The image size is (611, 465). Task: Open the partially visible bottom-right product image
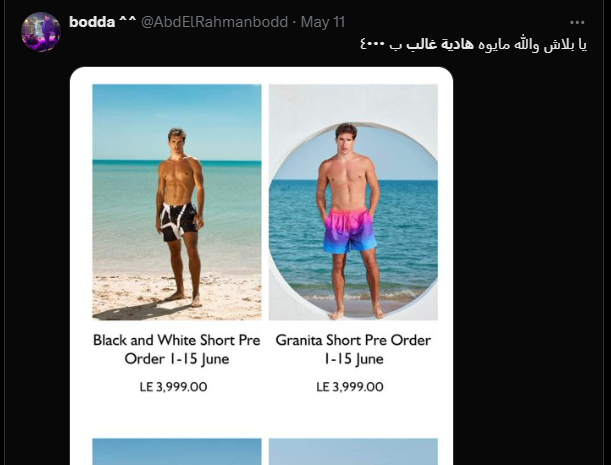click(x=353, y=451)
